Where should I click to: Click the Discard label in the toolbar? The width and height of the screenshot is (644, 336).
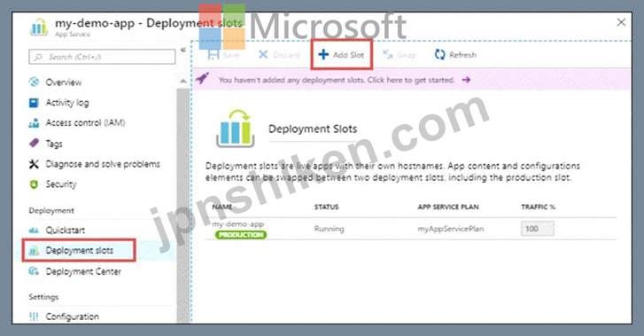286,55
